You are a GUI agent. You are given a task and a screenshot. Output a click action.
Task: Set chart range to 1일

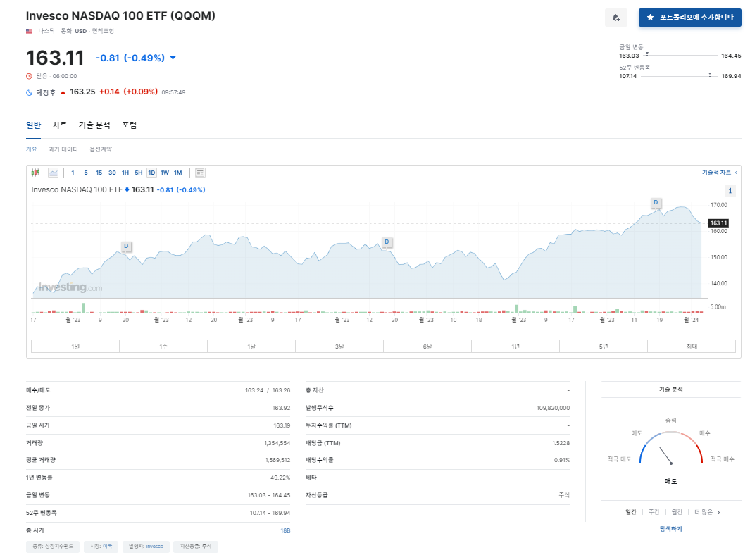click(x=75, y=346)
